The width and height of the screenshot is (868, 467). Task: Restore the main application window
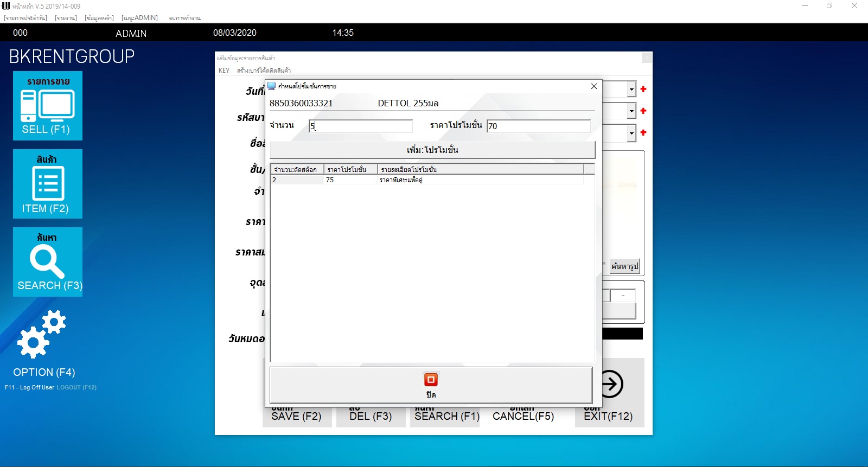pyautogui.click(x=829, y=6)
